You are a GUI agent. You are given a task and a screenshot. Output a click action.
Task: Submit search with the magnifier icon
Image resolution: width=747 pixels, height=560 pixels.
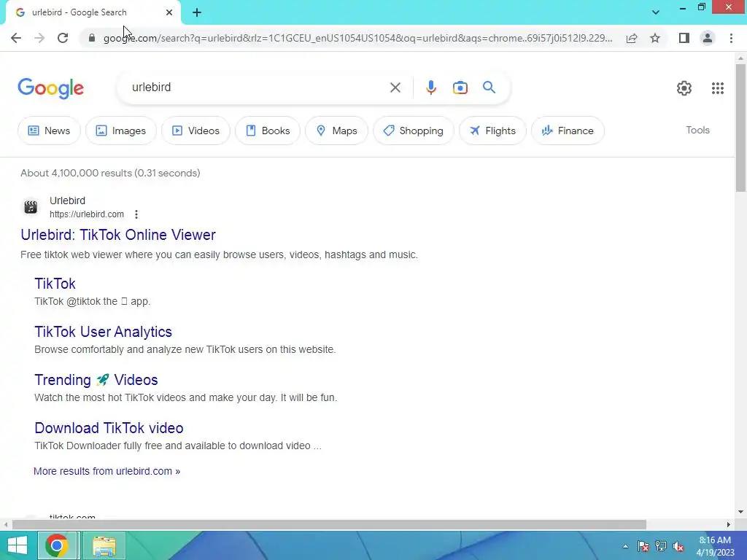point(489,87)
